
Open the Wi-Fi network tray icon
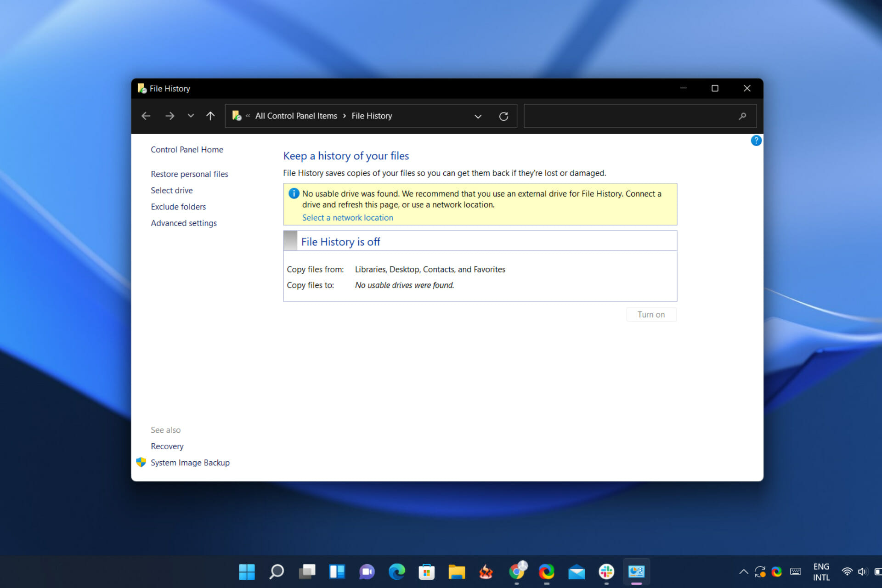(847, 572)
